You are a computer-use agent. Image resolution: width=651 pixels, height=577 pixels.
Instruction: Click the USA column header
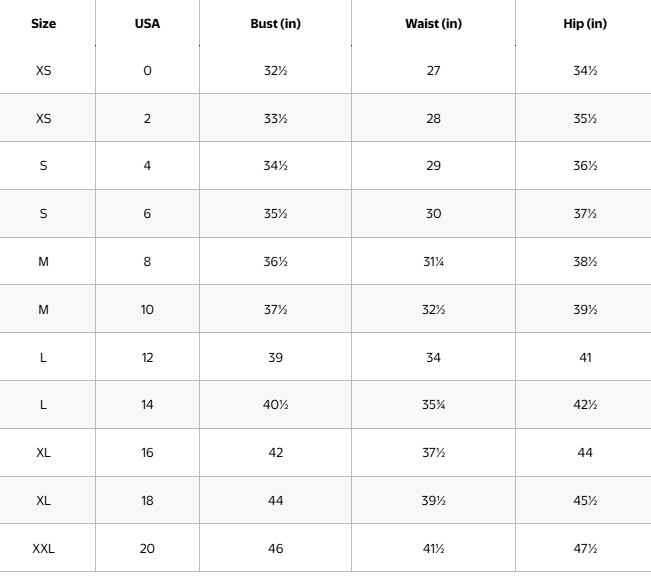(x=147, y=24)
